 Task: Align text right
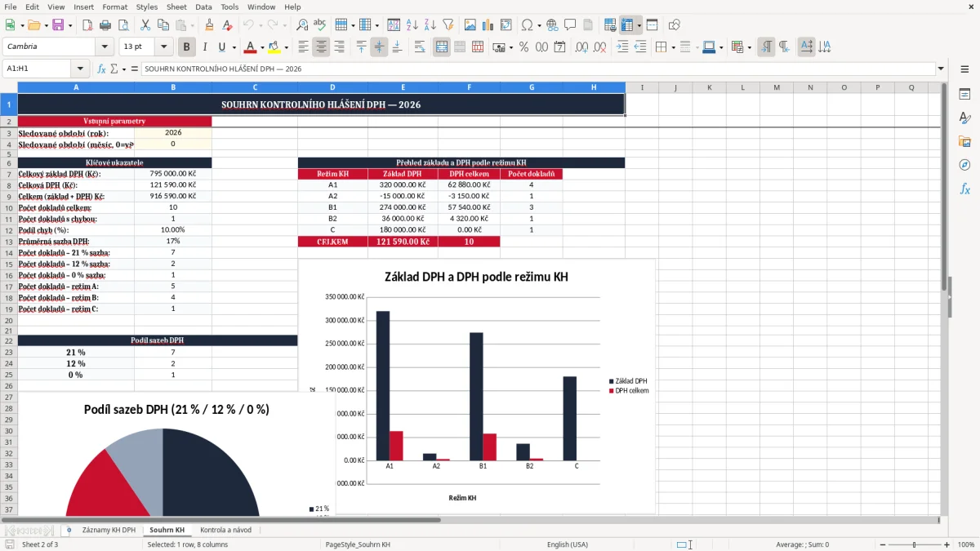[339, 47]
